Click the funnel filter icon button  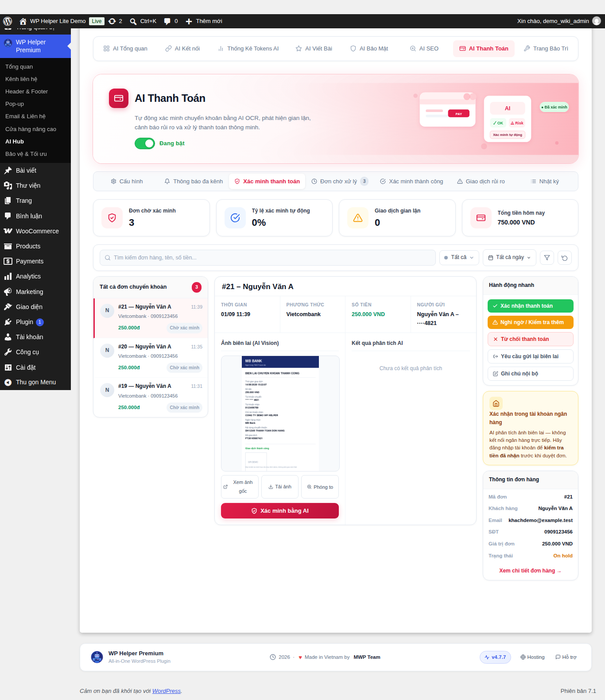(547, 258)
